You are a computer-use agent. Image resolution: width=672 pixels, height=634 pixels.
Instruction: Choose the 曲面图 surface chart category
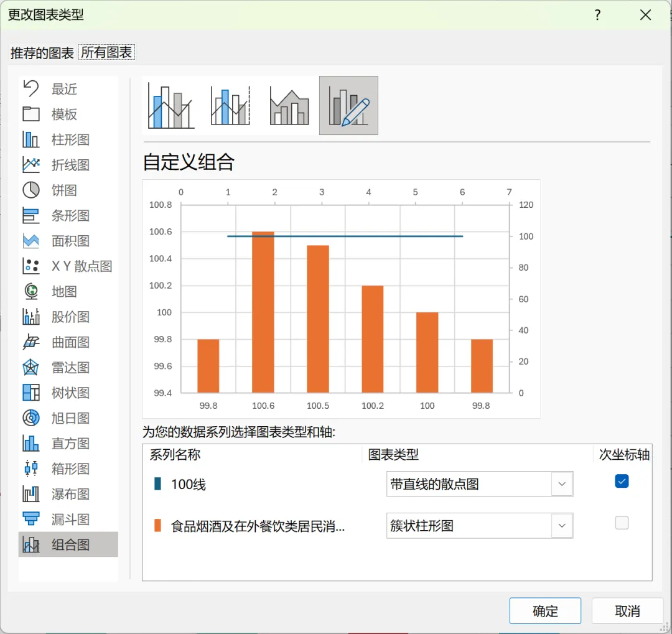point(68,342)
